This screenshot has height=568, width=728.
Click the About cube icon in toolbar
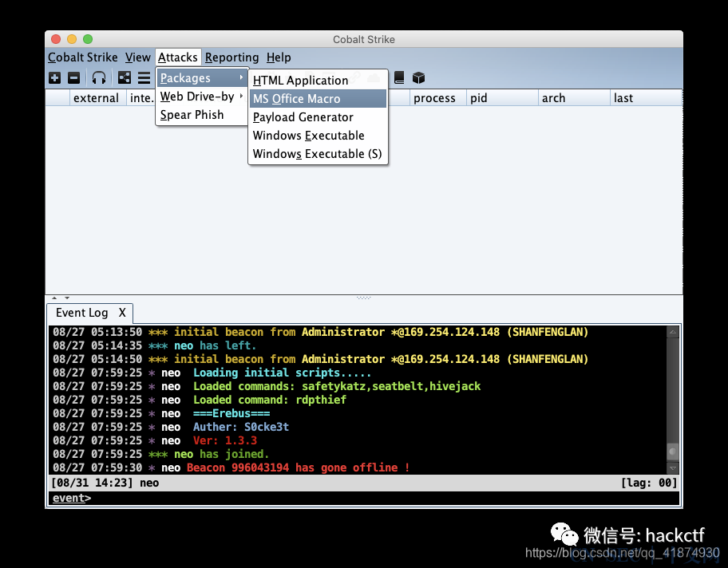(x=418, y=78)
